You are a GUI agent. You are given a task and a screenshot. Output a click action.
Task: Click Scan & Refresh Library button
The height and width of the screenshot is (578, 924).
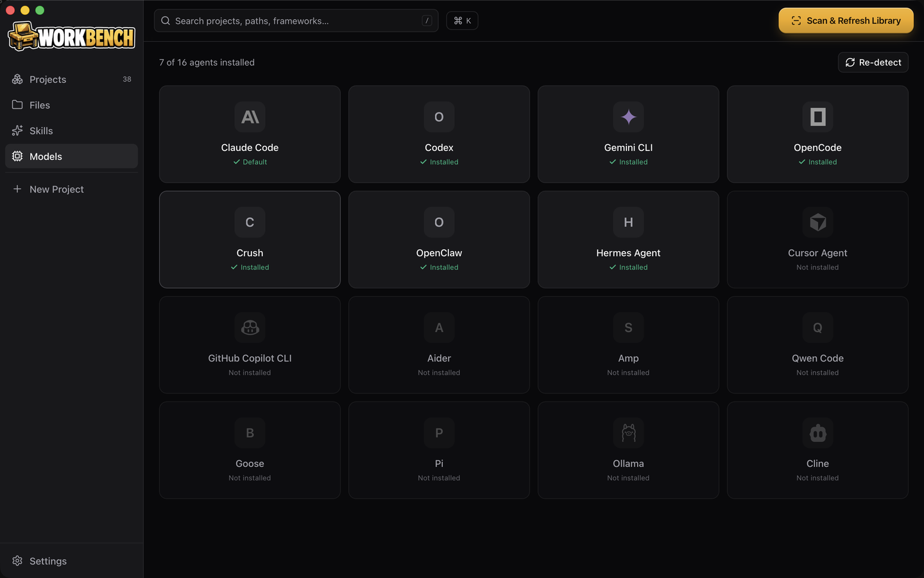click(846, 21)
